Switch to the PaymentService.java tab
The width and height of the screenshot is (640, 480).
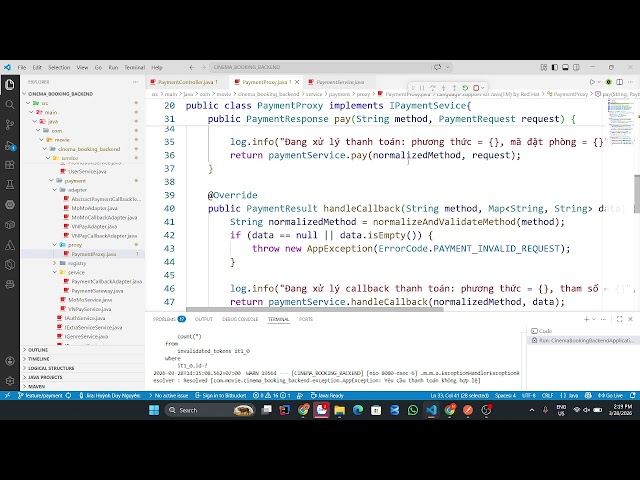coord(340,82)
